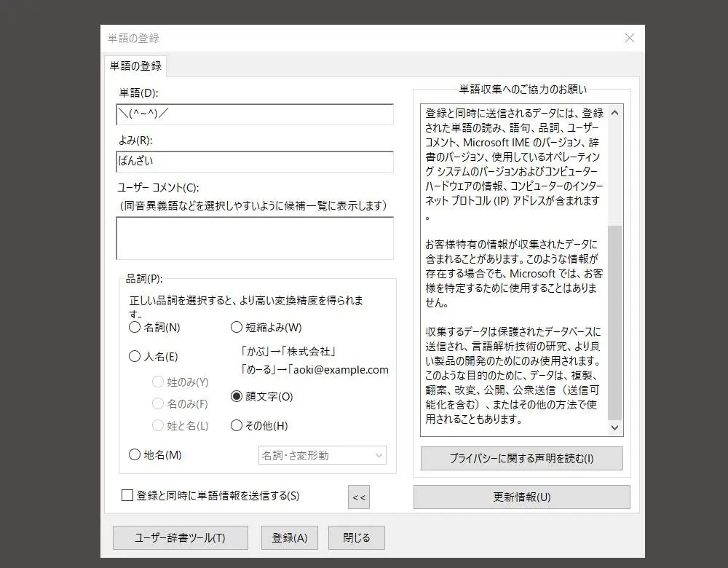The image size is (728, 568).
Task: Select the 顔文字(O) radio button
Action: click(x=237, y=397)
